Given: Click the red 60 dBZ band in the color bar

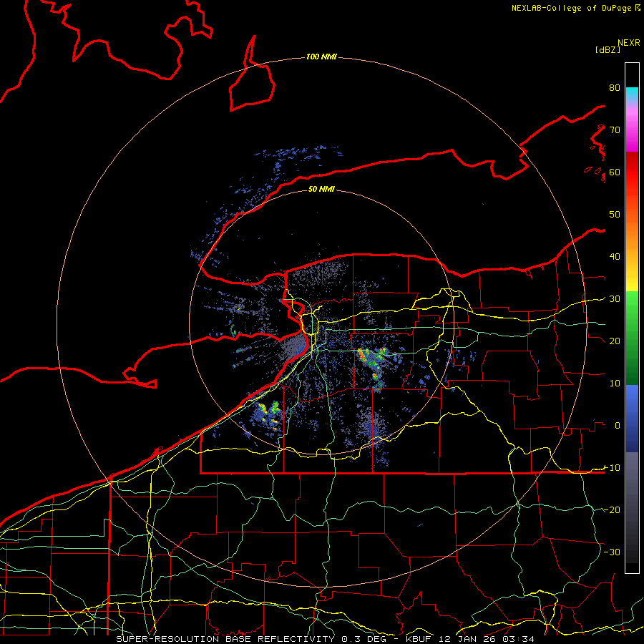Looking at the screenshot, I should 632,172.
